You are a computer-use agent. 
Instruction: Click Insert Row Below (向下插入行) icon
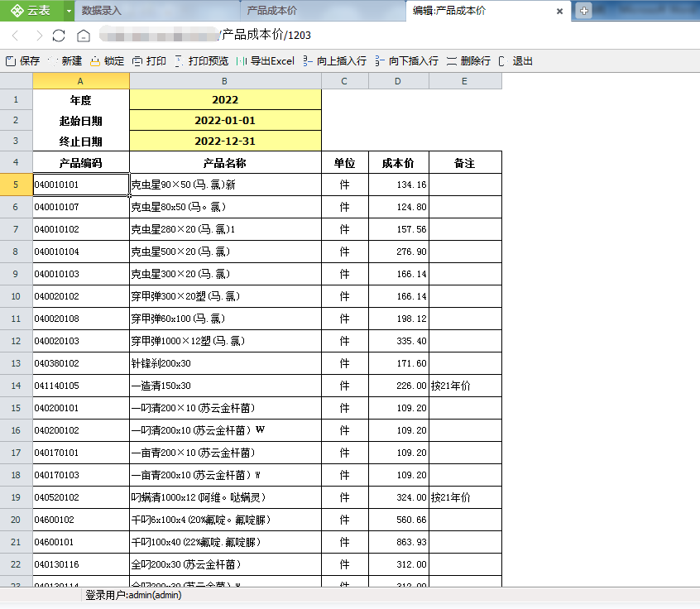click(380, 61)
